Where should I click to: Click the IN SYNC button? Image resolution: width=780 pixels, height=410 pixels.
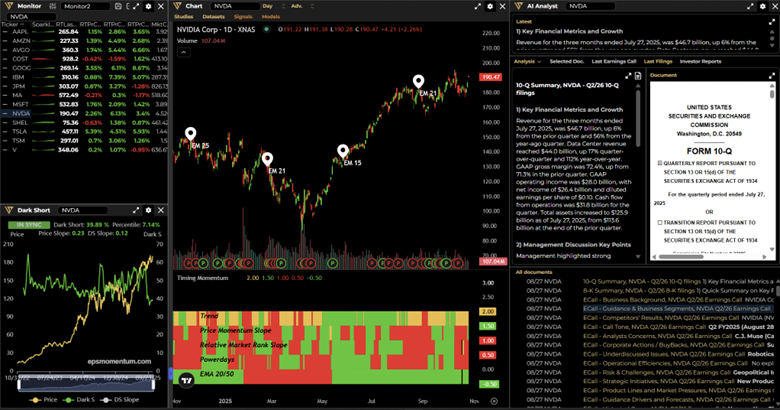click(x=29, y=225)
